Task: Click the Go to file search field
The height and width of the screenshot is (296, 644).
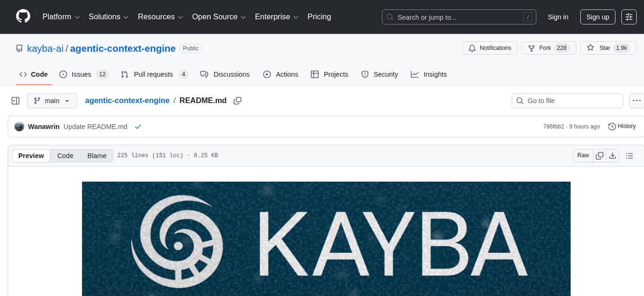Action: [567, 101]
